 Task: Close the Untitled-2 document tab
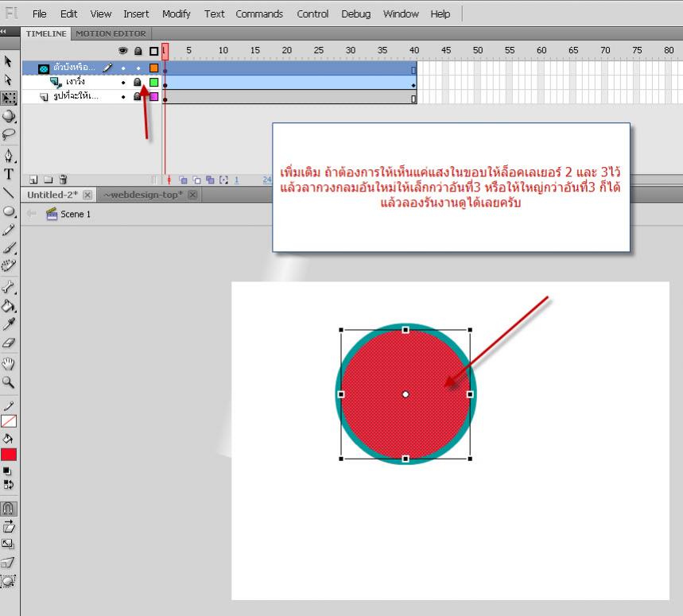coord(87,195)
